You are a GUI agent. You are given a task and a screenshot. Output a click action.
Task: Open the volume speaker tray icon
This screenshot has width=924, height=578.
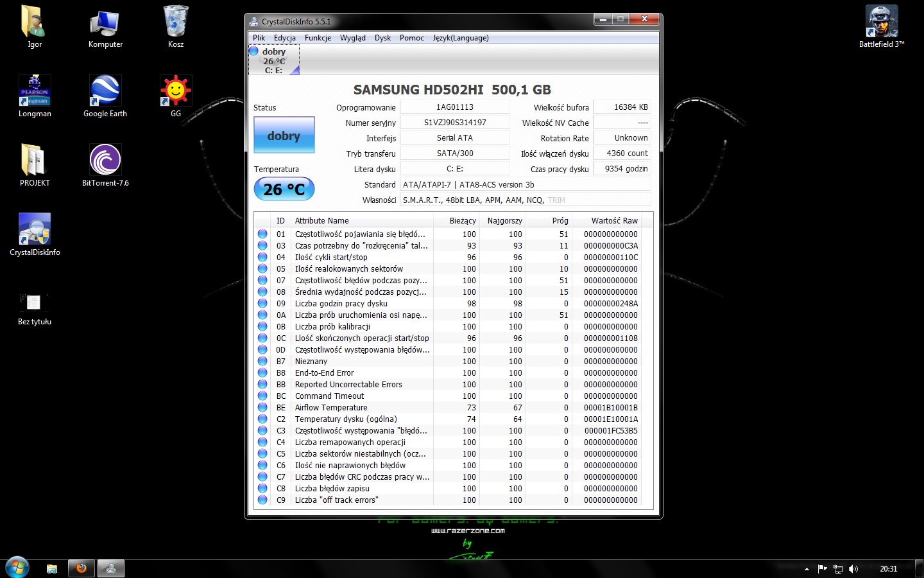click(853, 569)
